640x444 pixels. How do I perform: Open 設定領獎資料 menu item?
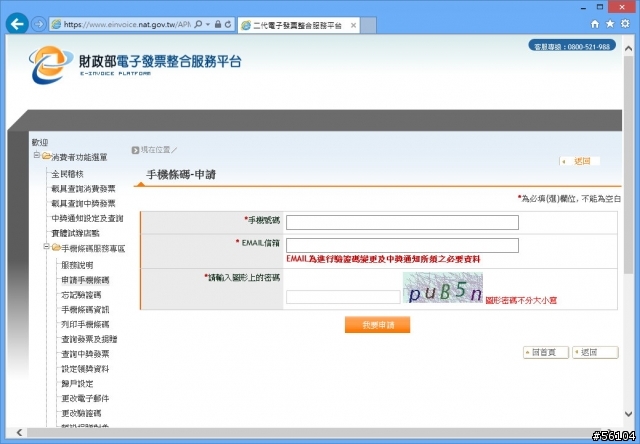tap(85, 369)
